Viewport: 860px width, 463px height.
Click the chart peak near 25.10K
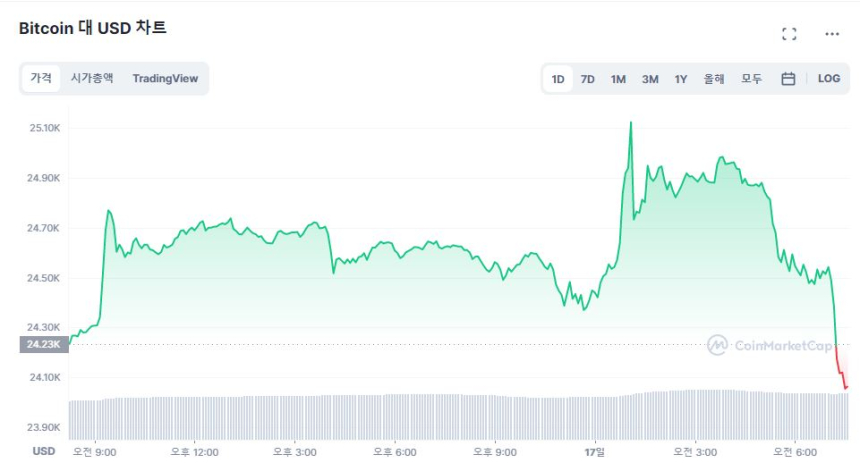[x=630, y=123]
